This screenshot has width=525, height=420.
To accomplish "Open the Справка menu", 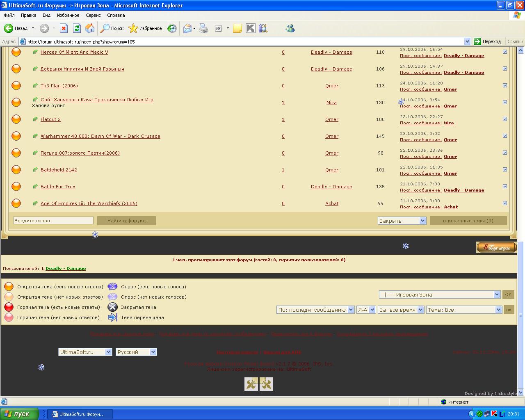I will 116,15.
